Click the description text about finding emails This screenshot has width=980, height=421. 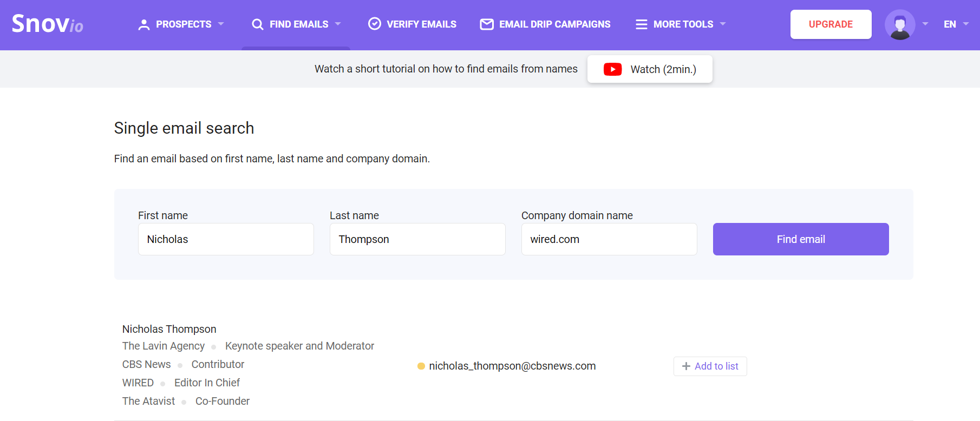pyautogui.click(x=272, y=159)
